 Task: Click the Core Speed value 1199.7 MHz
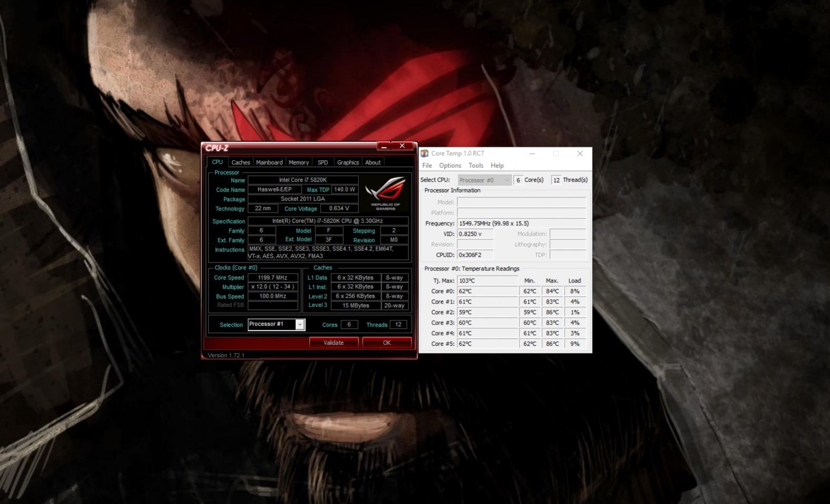pyautogui.click(x=273, y=277)
